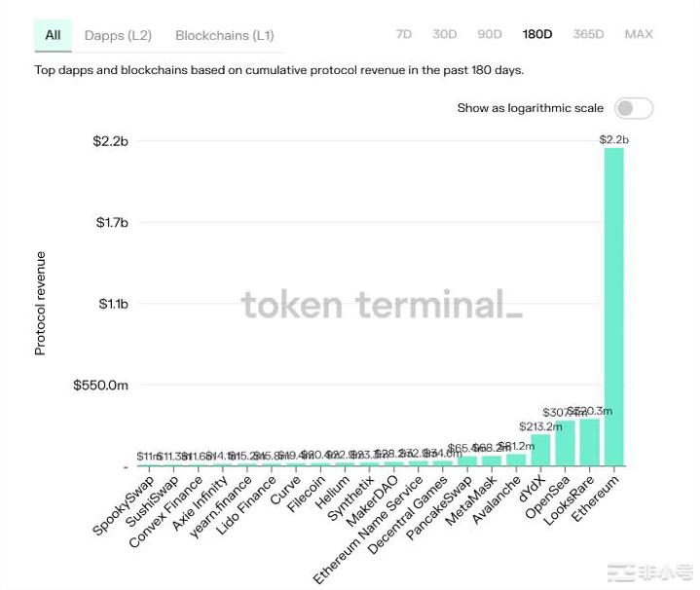700x590 pixels.
Task: Select the OpenSea revenue bar
Action: pos(565,444)
